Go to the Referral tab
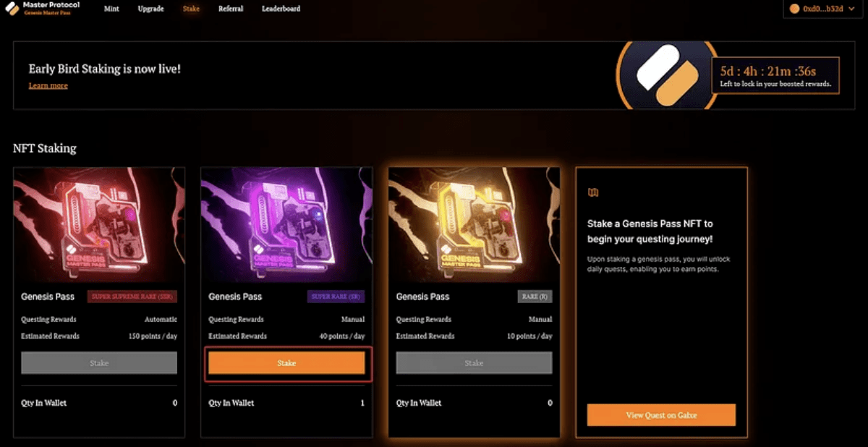 [231, 9]
